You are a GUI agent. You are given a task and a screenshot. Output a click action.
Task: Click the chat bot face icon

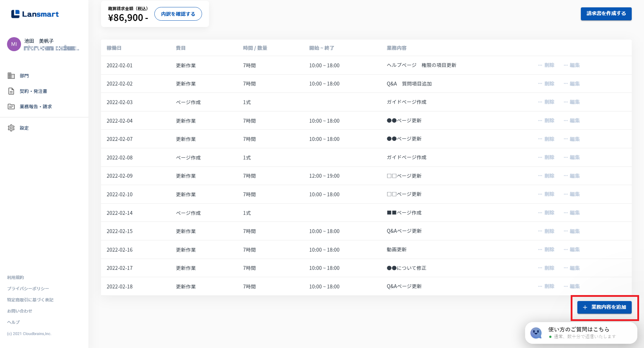click(x=536, y=333)
